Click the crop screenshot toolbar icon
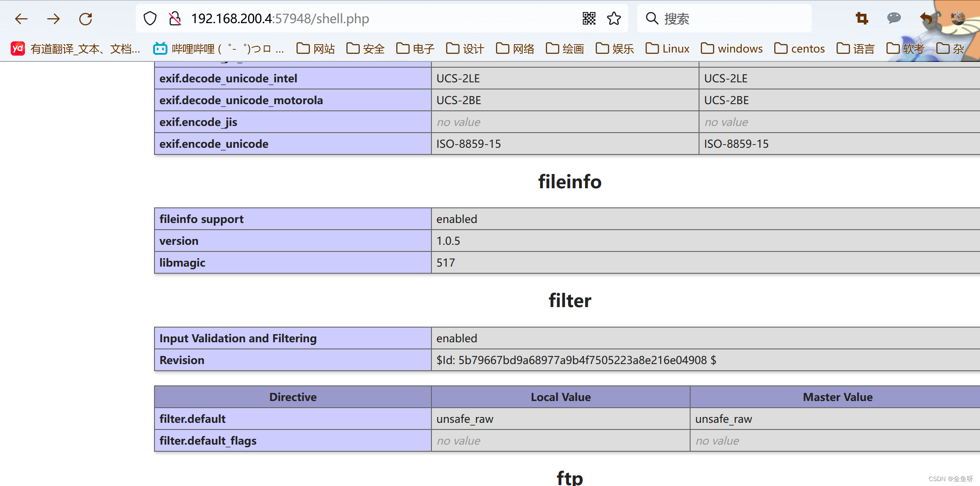980x486 pixels. [x=862, y=18]
